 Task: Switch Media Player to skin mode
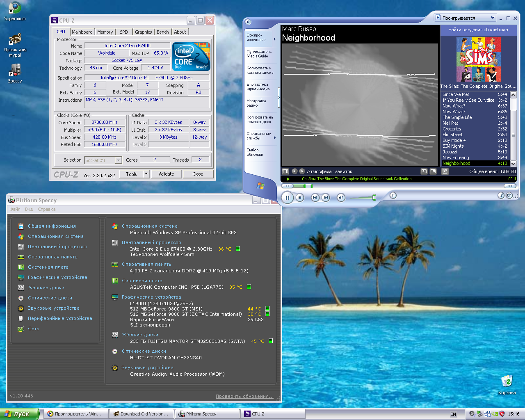(x=509, y=196)
